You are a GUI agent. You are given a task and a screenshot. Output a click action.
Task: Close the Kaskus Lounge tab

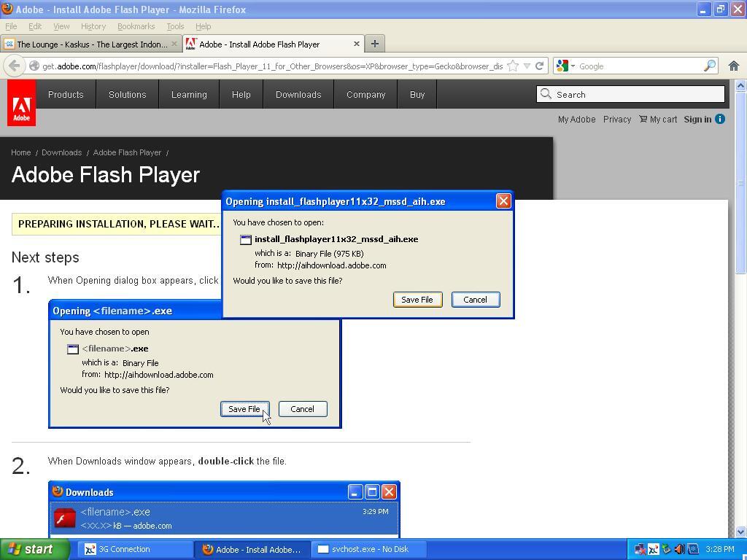point(174,44)
